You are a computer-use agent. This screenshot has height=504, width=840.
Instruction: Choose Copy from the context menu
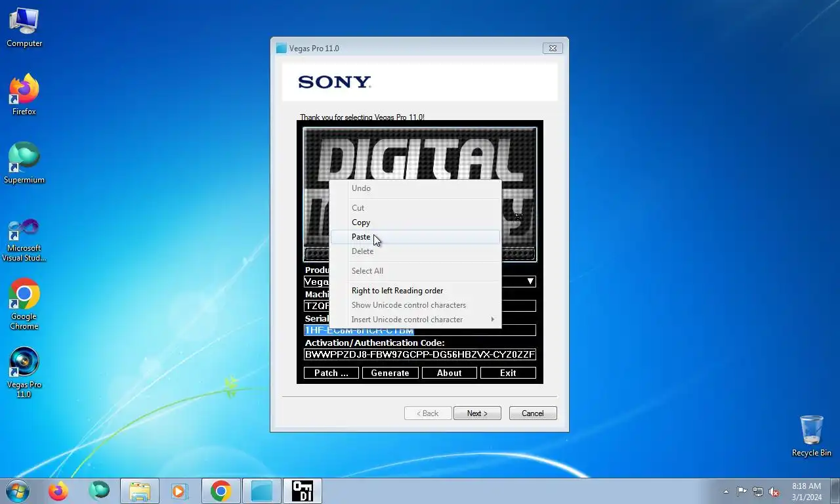coord(415,222)
